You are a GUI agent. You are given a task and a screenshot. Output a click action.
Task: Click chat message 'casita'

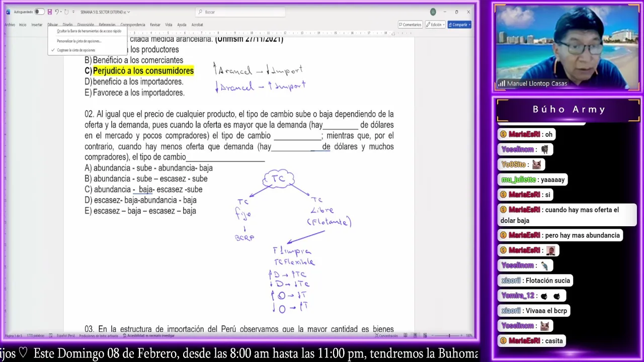[553, 341]
